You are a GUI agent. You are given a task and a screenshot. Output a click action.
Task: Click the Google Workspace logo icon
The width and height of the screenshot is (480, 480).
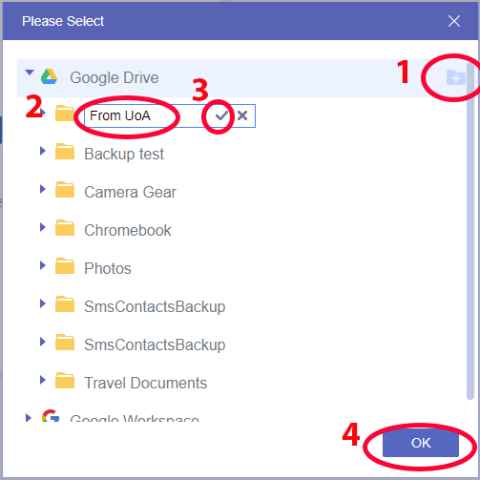(x=51, y=416)
